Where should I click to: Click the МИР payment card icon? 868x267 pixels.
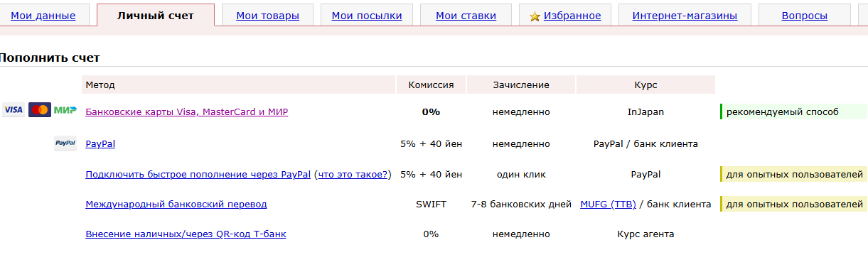(65, 110)
